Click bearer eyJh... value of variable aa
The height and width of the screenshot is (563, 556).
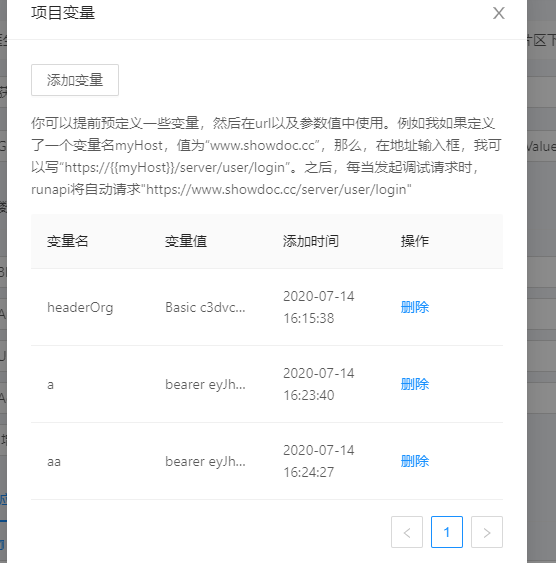205,461
